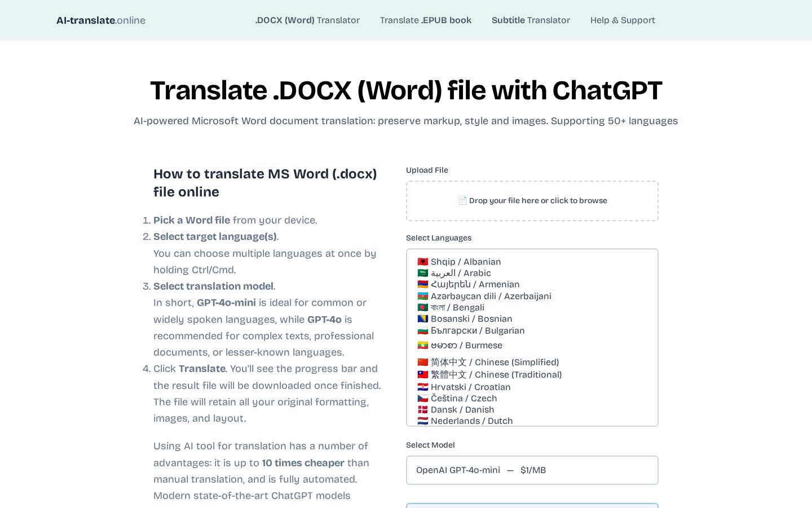Select Shqip / Albanian language
The image size is (812, 508).
[532, 262]
